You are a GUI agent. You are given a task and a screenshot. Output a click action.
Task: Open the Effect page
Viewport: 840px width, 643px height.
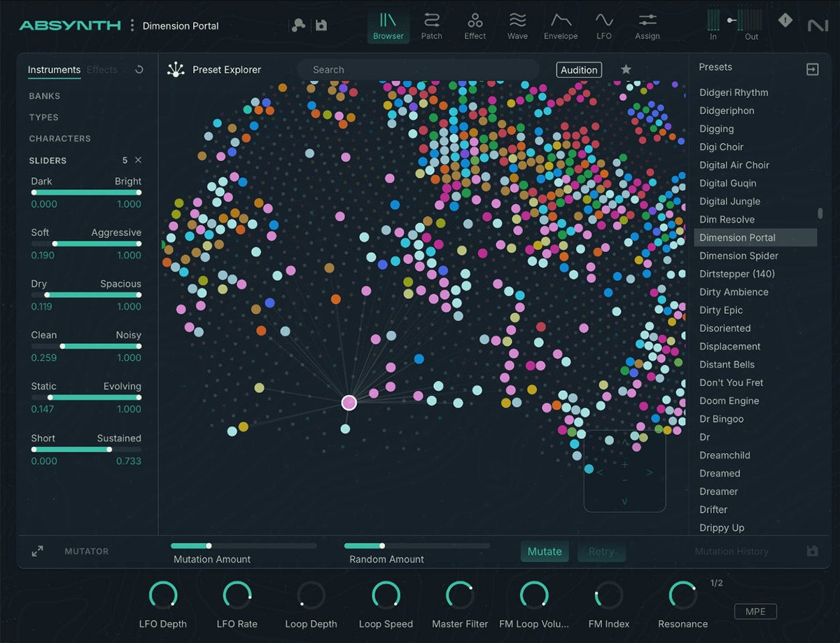pos(475,26)
